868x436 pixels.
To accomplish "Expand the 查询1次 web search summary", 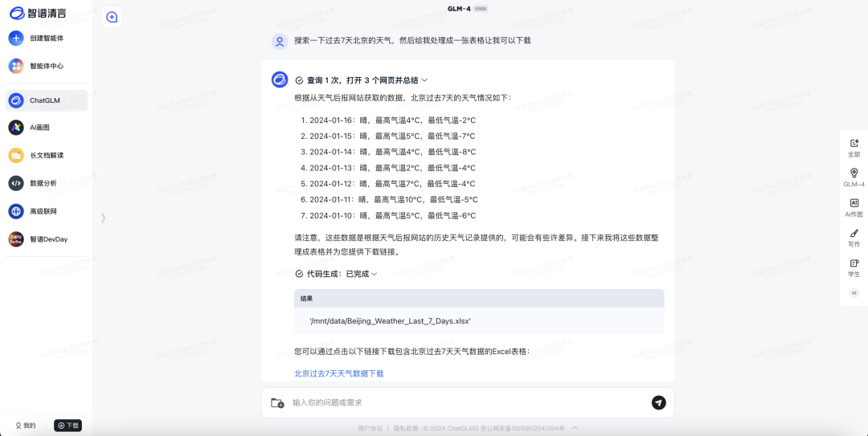I will tap(362, 80).
